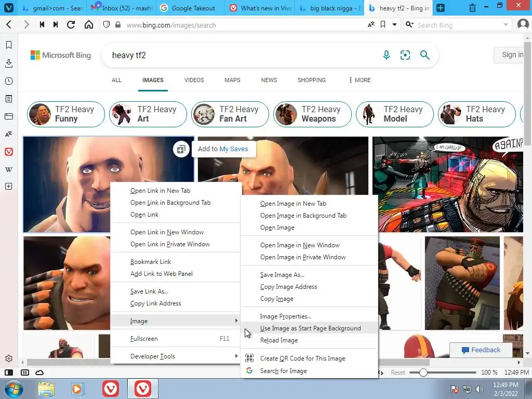Open the My Saves link
Image resolution: width=532 pixels, height=399 pixels.
[x=234, y=149]
